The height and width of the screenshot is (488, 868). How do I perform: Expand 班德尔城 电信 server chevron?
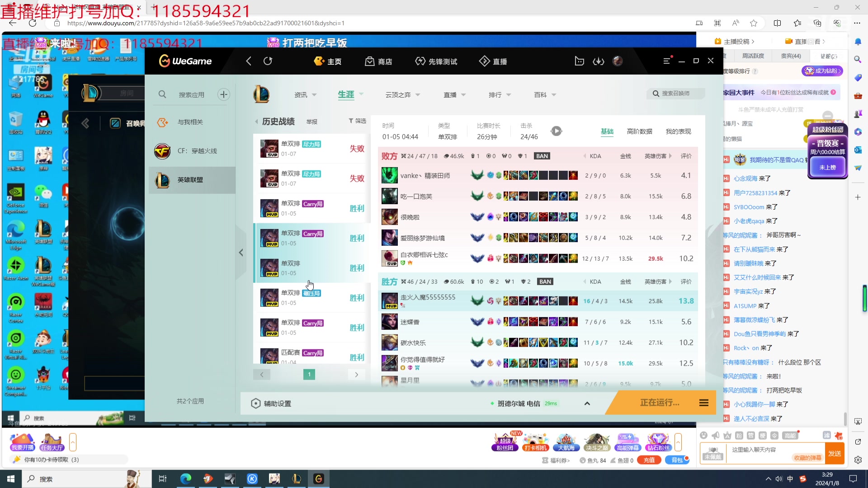point(587,404)
